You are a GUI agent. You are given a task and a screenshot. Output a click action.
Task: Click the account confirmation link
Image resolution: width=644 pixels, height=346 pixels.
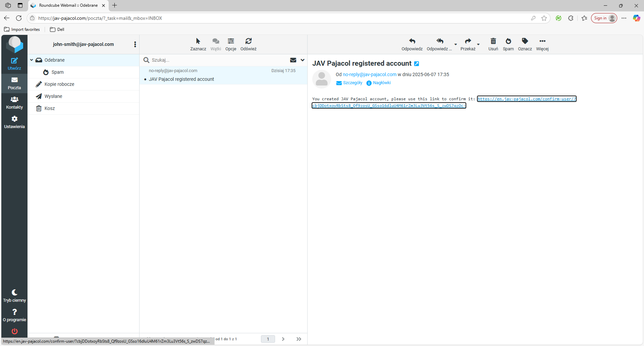tap(526, 99)
